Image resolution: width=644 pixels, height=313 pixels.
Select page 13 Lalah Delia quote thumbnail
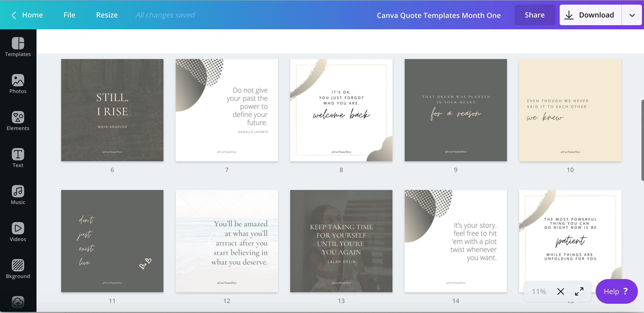pyautogui.click(x=341, y=241)
